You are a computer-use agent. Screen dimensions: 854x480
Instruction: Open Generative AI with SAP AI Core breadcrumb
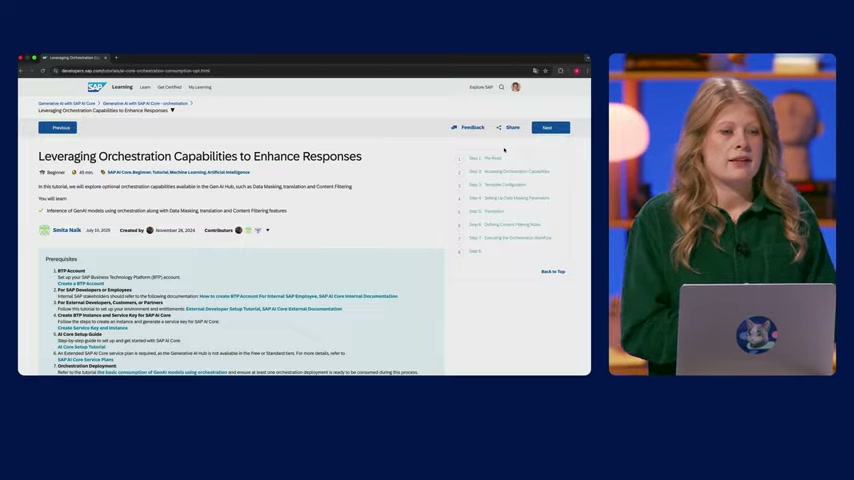click(66, 104)
